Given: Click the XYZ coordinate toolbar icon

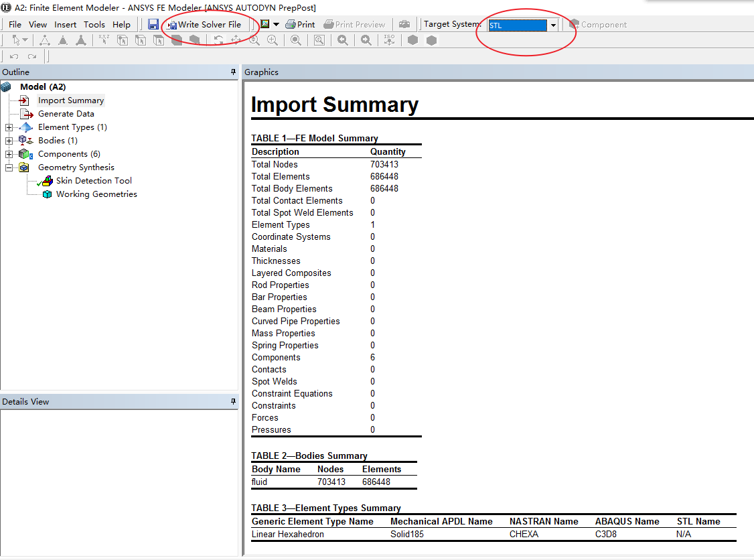Looking at the screenshot, I should click(104, 40).
